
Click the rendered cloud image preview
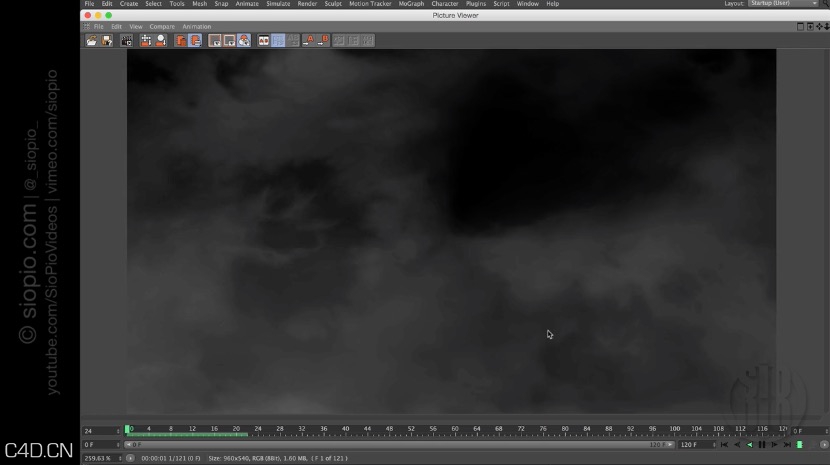pos(452,231)
